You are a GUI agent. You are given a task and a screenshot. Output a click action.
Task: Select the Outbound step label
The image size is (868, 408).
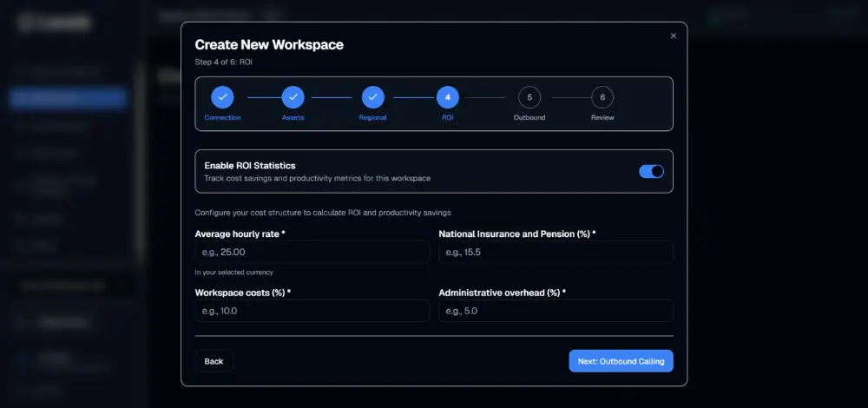click(529, 117)
